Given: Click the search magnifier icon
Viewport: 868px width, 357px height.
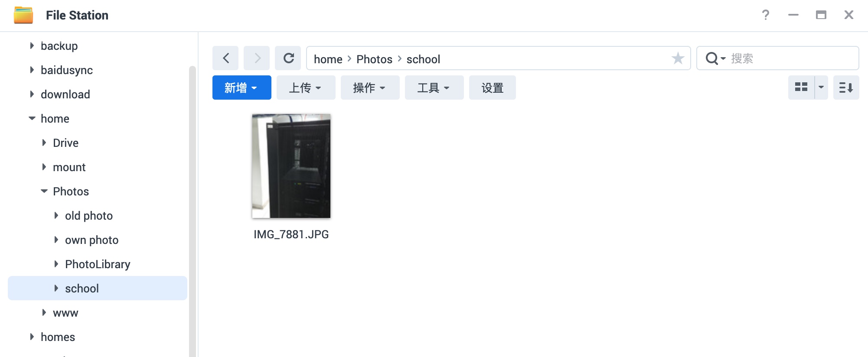Looking at the screenshot, I should [711, 58].
